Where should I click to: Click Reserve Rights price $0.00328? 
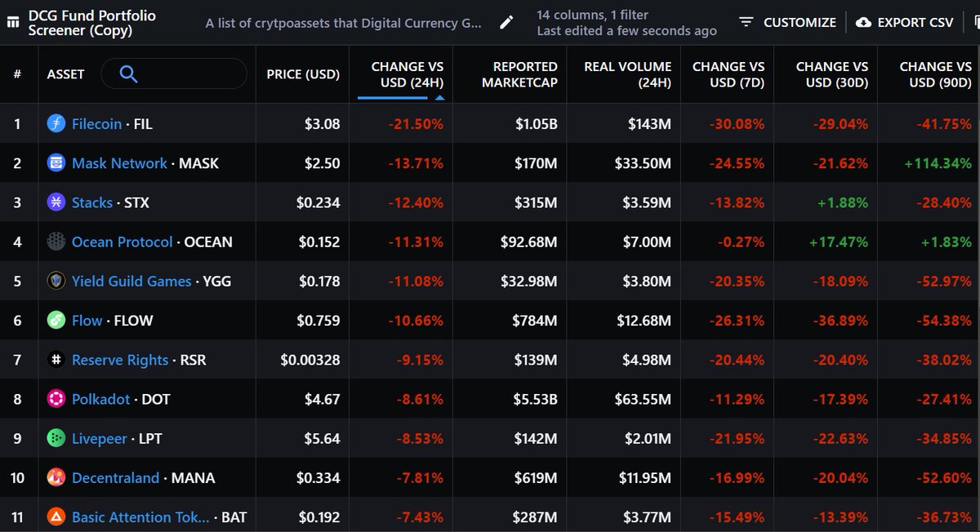(310, 360)
